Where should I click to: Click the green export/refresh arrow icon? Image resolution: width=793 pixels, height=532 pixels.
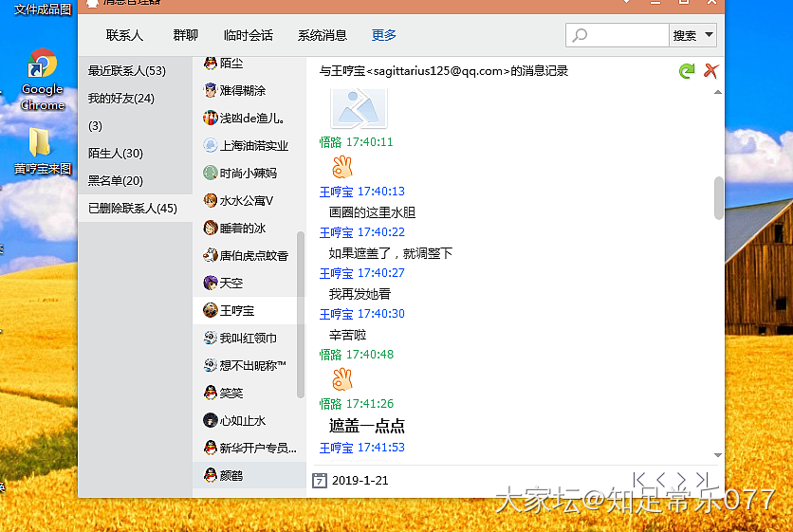pyautogui.click(x=687, y=71)
